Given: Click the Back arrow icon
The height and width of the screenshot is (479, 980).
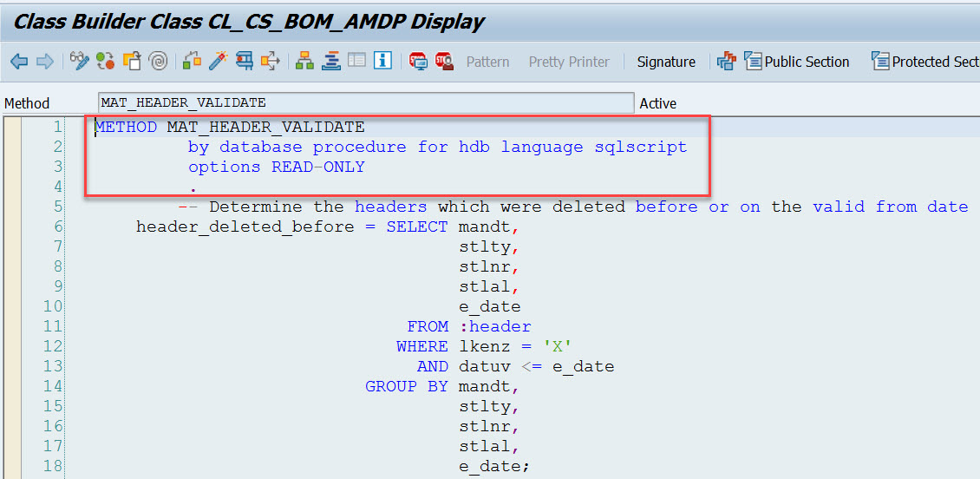Looking at the screenshot, I should [19, 62].
